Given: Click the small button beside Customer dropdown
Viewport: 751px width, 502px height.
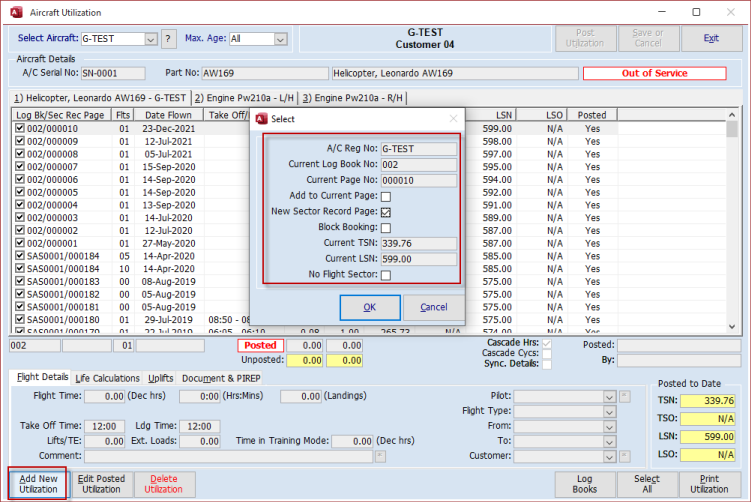Looking at the screenshot, I should click(x=625, y=455).
